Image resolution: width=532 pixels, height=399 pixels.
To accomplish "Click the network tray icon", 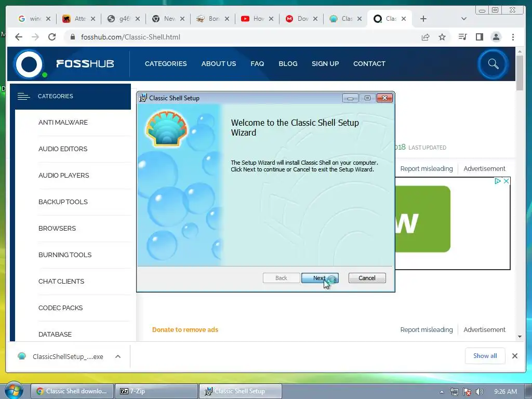I will (x=455, y=392).
